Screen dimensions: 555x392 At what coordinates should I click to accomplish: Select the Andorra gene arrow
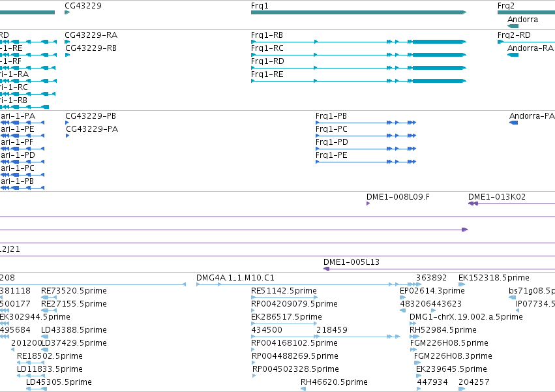(513, 26)
